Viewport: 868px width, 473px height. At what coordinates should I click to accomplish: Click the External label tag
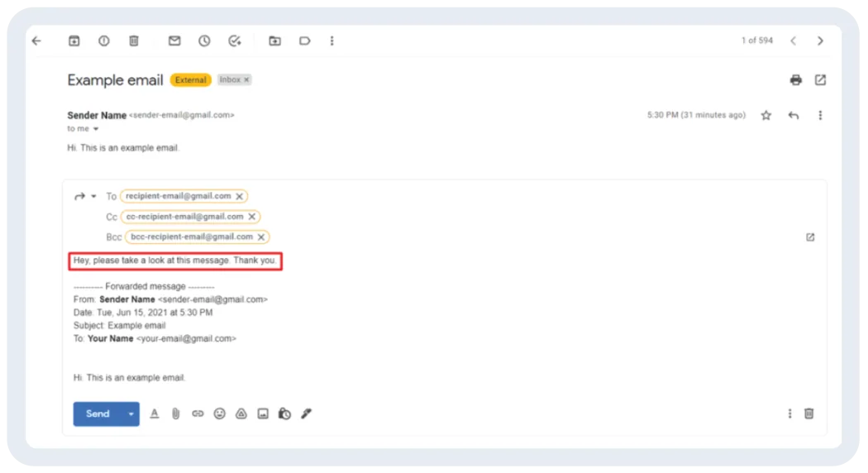coord(190,79)
